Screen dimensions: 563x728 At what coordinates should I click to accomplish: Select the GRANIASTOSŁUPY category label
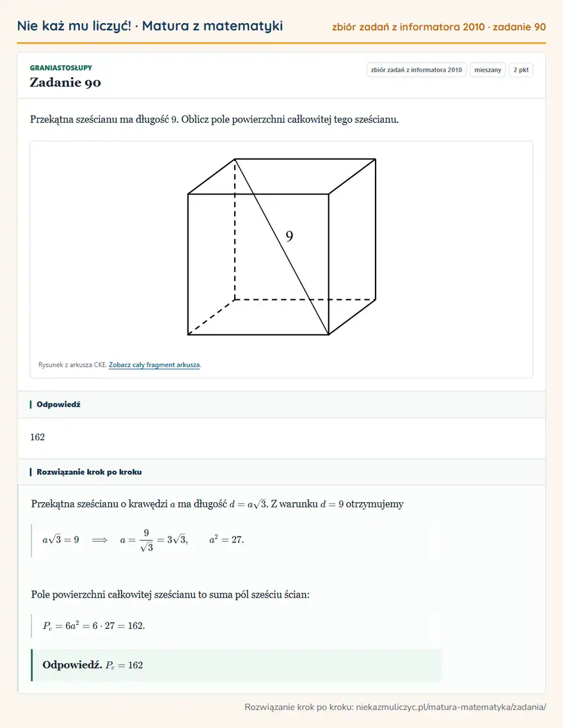coord(61,68)
